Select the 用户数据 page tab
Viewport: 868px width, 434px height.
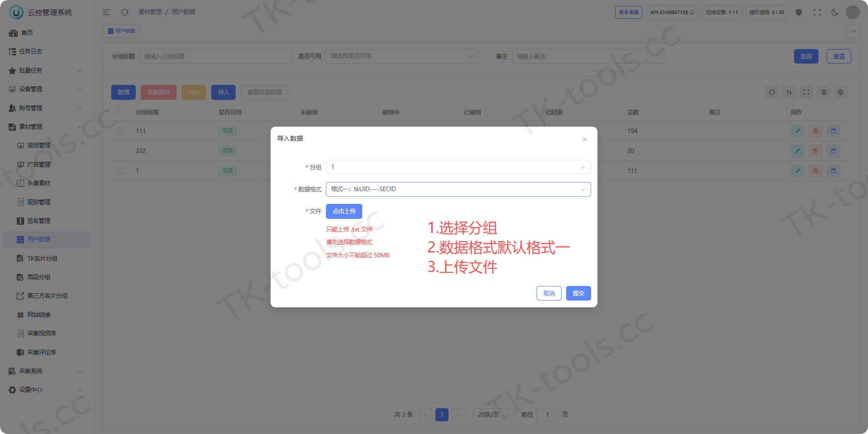121,31
